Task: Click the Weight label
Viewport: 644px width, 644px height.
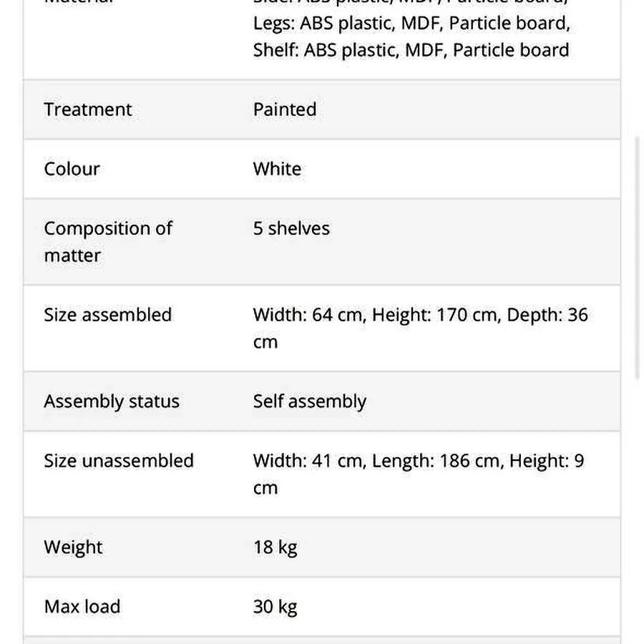Action: pyautogui.click(x=73, y=547)
